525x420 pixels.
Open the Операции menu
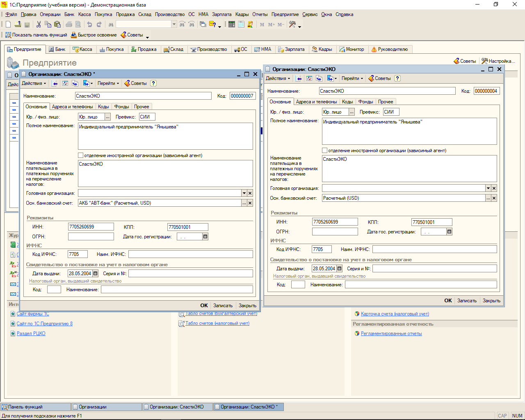pyautogui.click(x=50, y=14)
